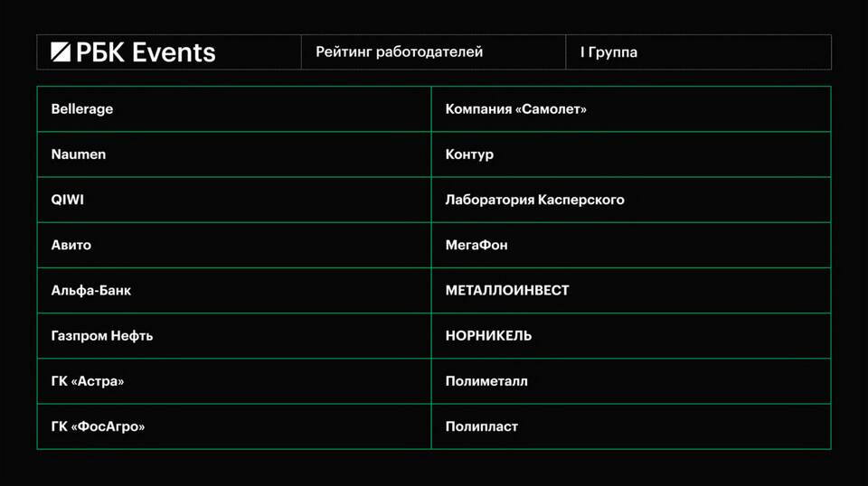Click the ГК «ФосАгро» cell

pos(234,426)
